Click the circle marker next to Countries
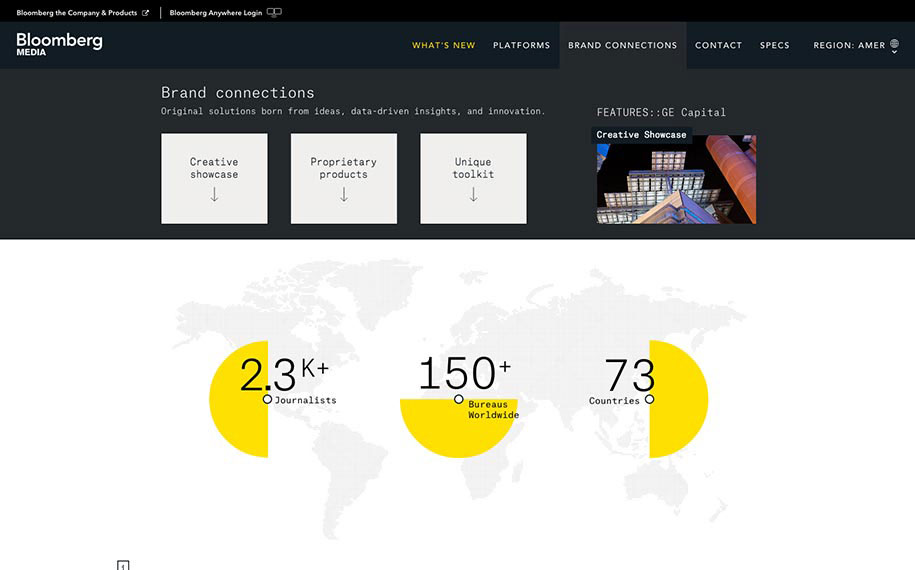 649,399
